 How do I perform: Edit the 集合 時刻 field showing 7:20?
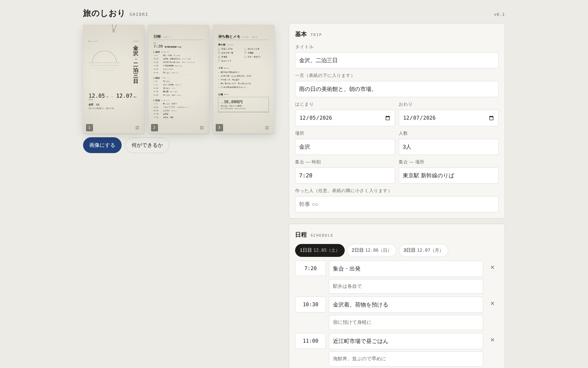(345, 176)
